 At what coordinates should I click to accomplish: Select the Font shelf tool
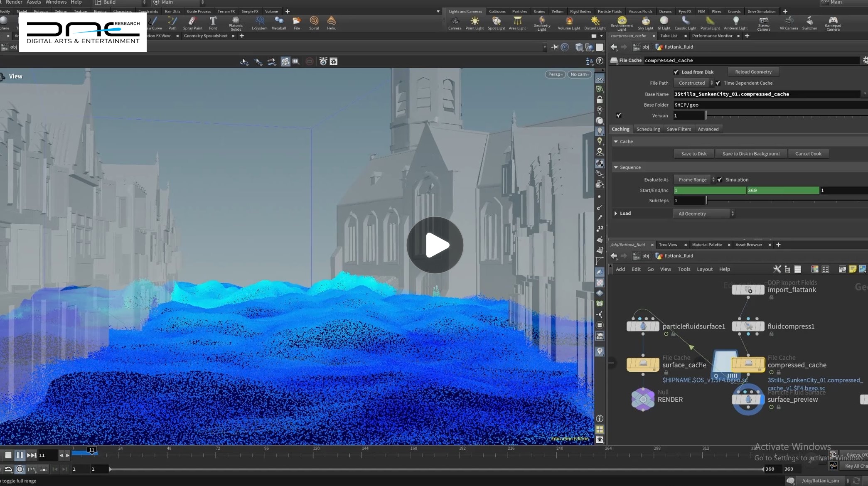point(213,23)
